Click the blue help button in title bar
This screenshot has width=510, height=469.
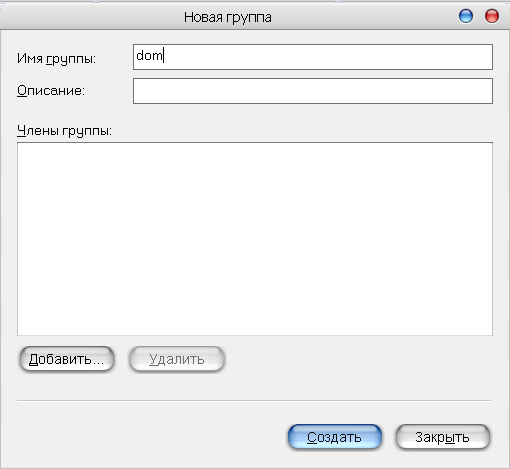point(466,16)
